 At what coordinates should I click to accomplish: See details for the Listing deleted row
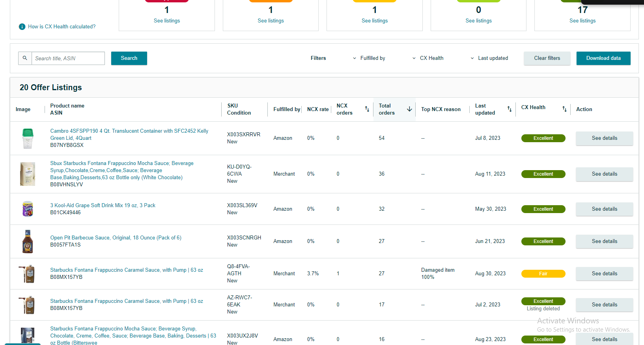pyautogui.click(x=605, y=305)
